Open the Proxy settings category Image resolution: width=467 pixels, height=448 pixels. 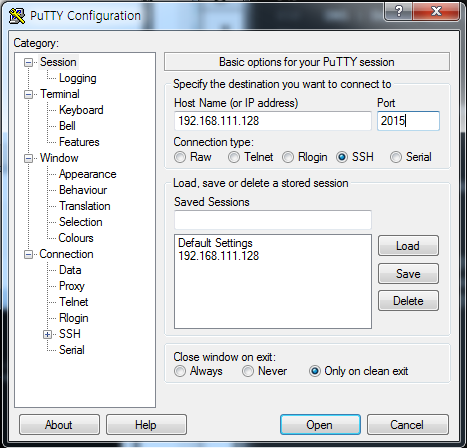click(x=72, y=286)
